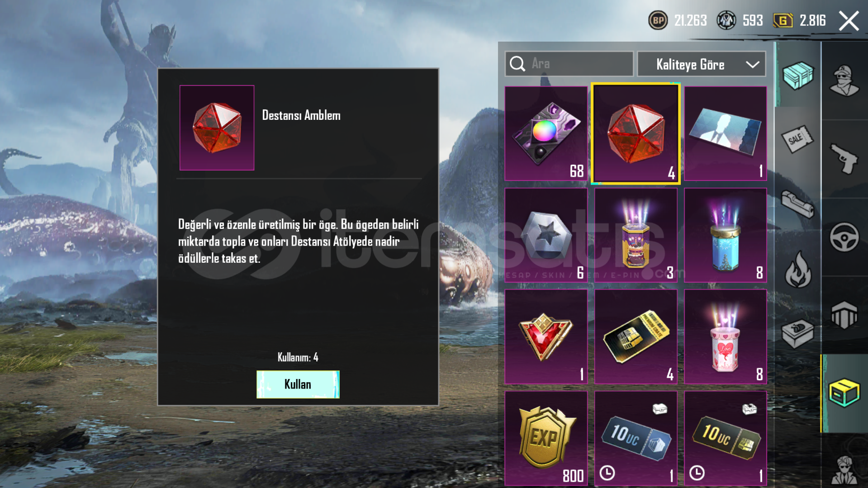868x488 pixels.
Task: Select the silver star emblem item
Action: click(546, 235)
